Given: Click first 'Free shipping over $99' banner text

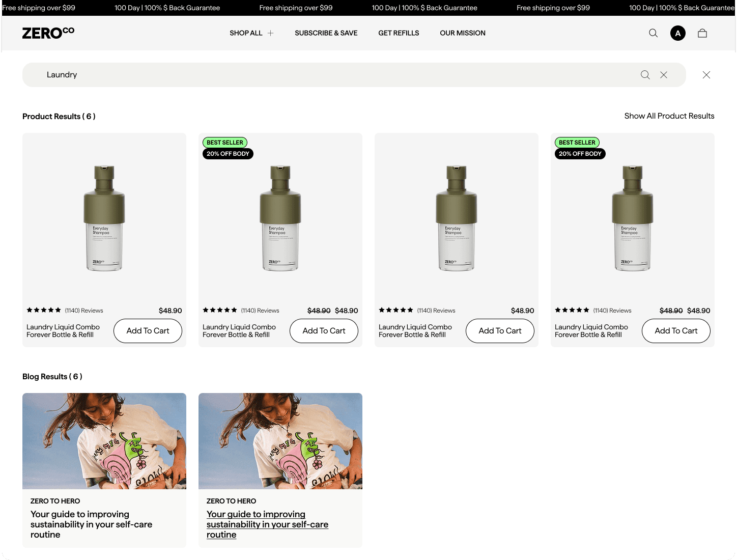Looking at the screenshot, I should click(x=39, y=8).
